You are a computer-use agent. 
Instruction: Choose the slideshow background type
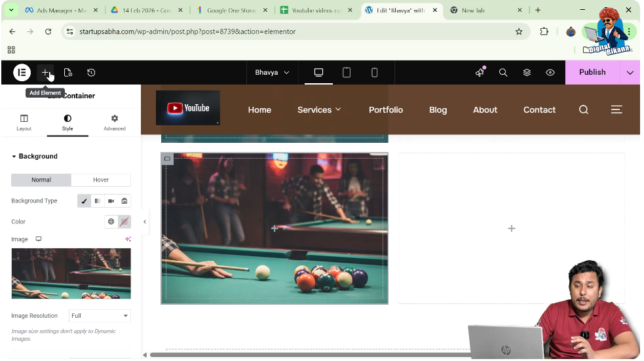click(124, 201)
